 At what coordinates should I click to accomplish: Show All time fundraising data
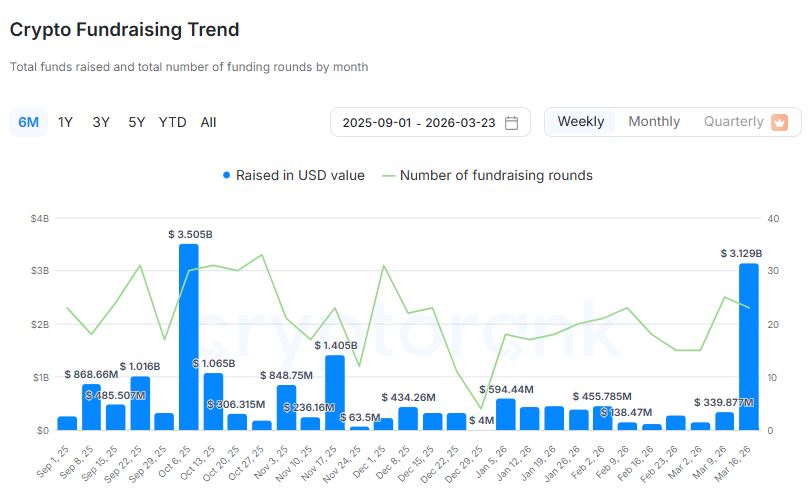tap(208, 122)
